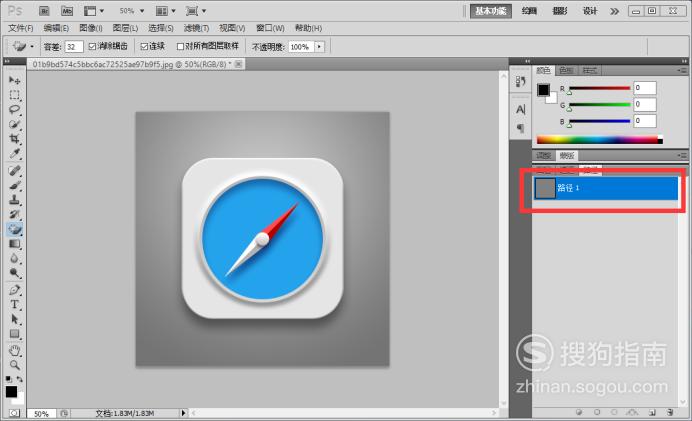
Task: Select the History Brush tool
Action: [15, 214]
